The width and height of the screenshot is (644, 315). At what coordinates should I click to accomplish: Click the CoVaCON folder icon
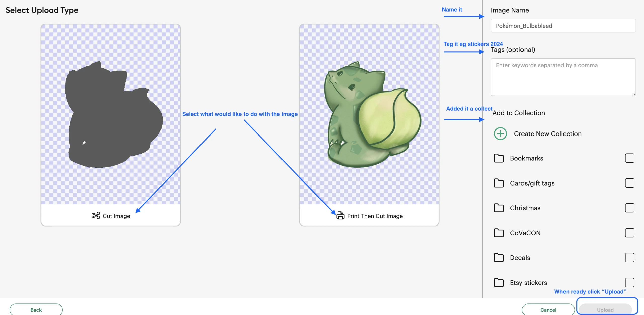(499, 233)
